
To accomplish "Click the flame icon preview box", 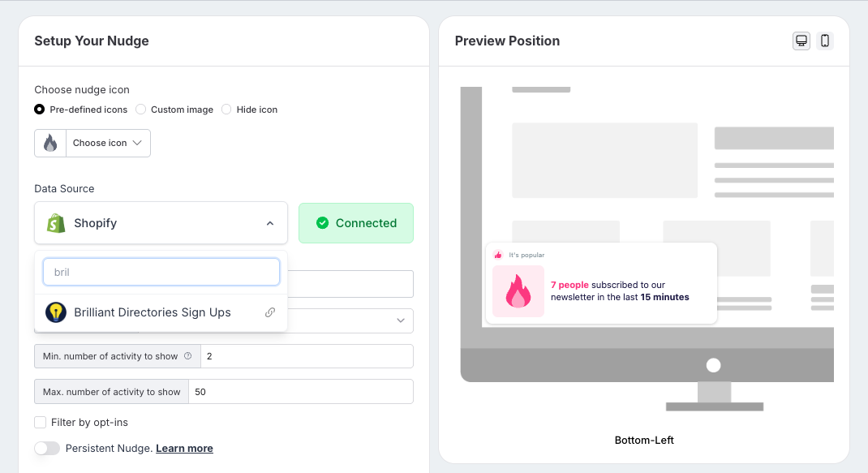I will 50,143.
